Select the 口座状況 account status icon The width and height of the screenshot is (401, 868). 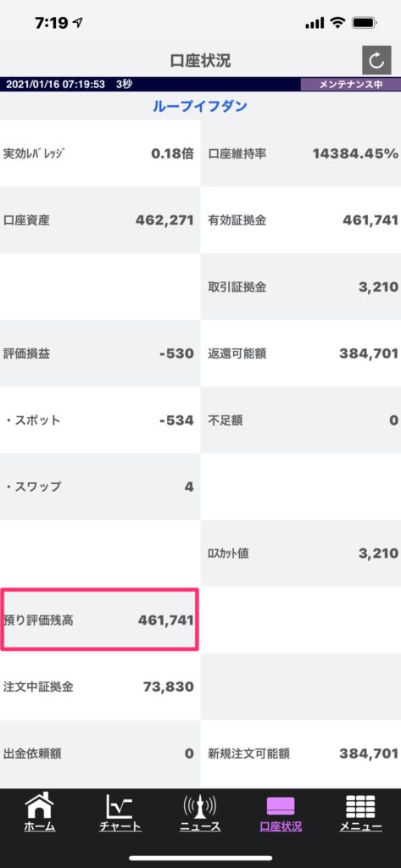coord(281,813)
